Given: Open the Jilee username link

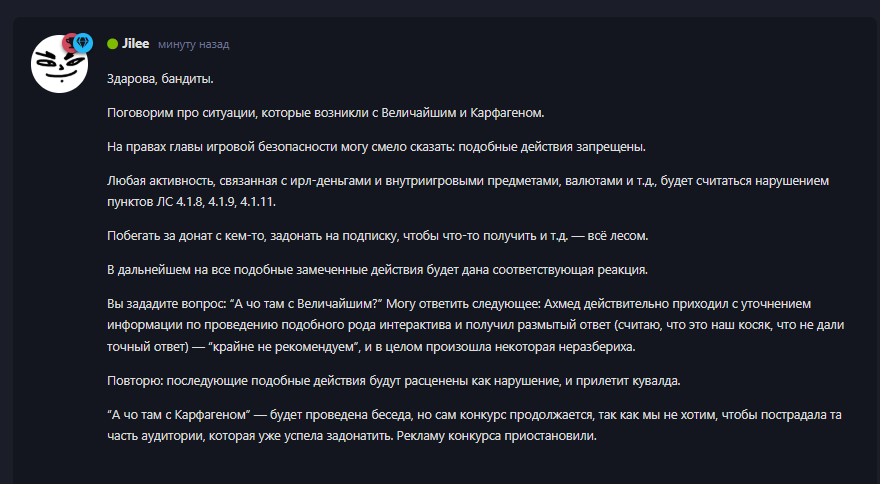Looking at the screenshot, I should point(136,44).
